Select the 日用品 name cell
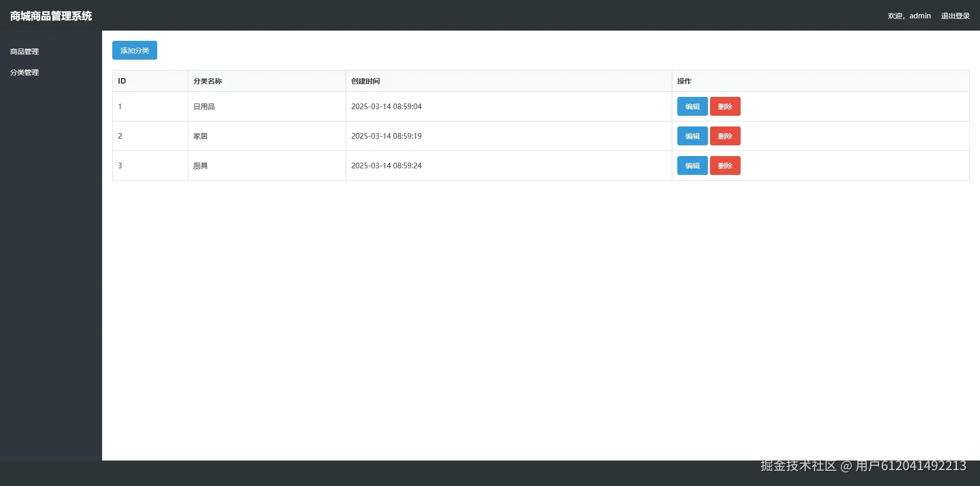Viewport: 980px width, 486px height. click(x=267, y=107)
